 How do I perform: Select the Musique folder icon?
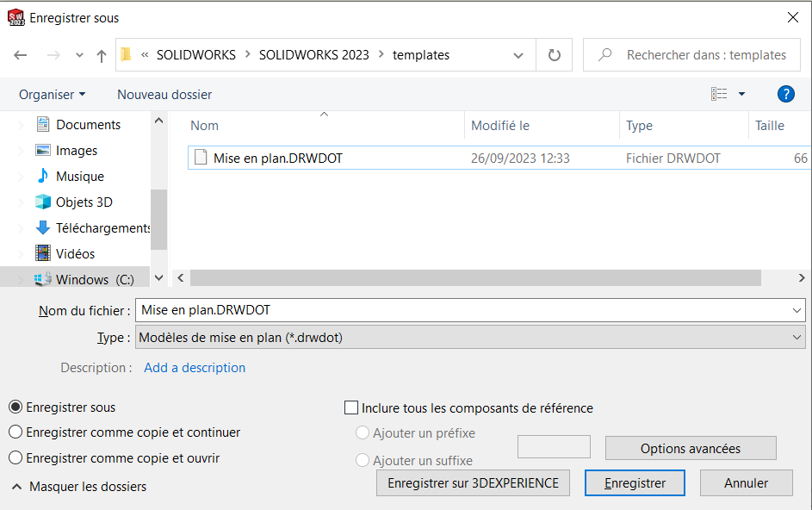point(43,177)
